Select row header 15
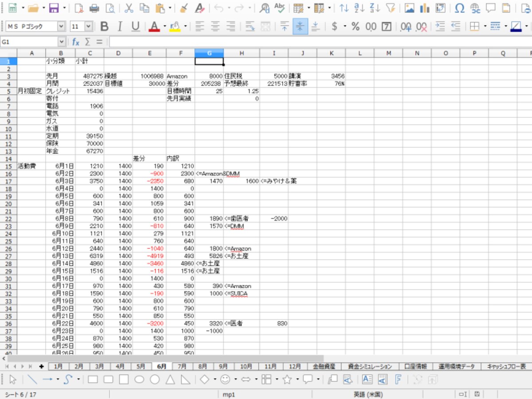This screenshot has width=532, height=399. click(x=8, y=166)
